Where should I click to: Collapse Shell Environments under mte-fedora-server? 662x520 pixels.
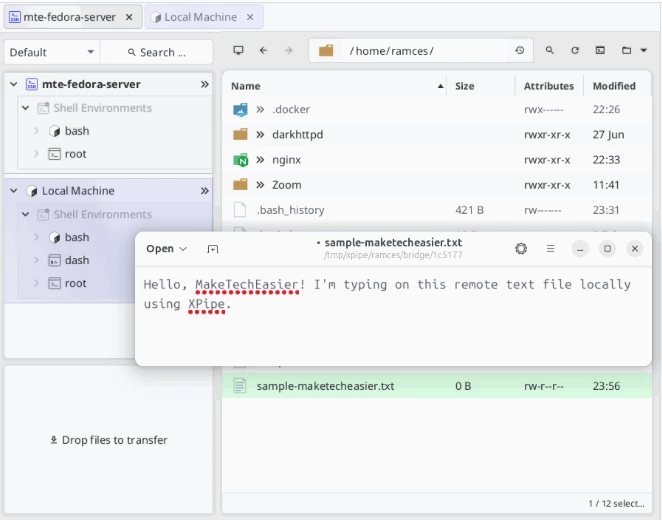pos(25,108)
